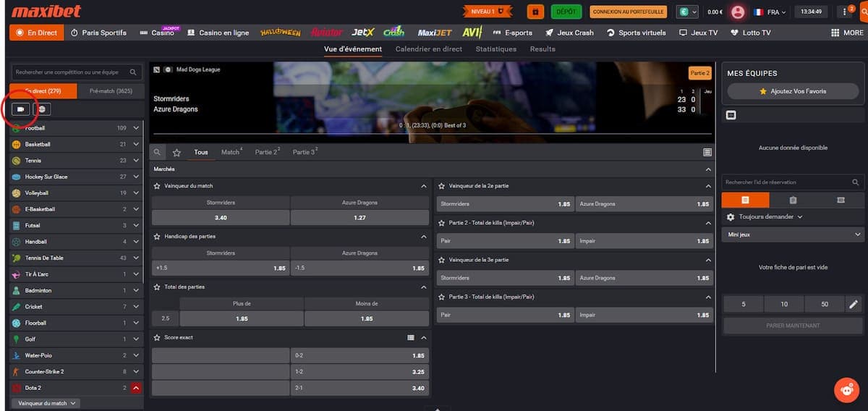The width and height of the screenshot is (868, 411).
Task: Select Azure Dragons 1.27 match winner odds
Action: tap(359, 217)
